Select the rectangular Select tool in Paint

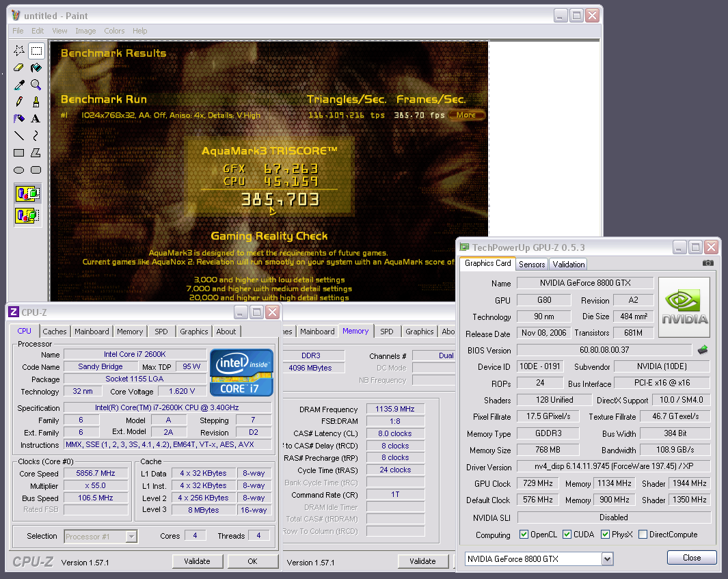36,51
